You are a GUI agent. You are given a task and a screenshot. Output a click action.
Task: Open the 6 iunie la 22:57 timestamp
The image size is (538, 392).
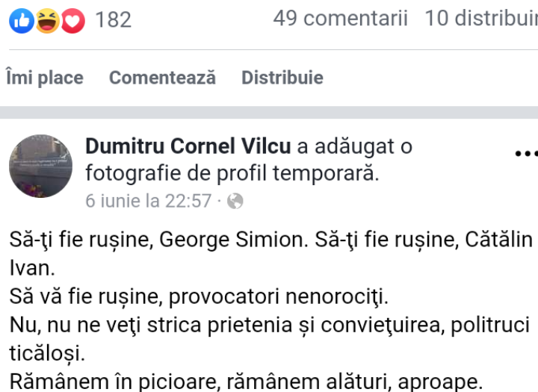click(149, 201)
